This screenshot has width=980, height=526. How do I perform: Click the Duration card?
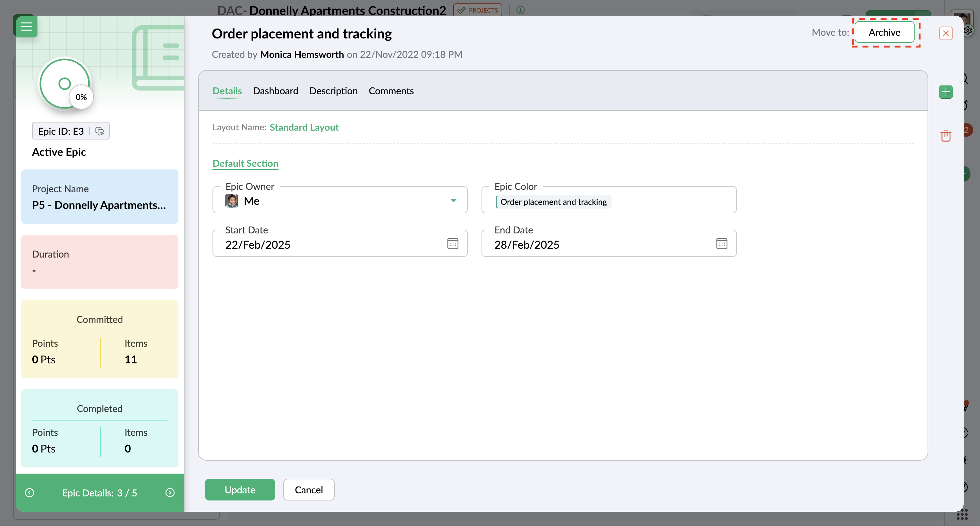[100, 262]
